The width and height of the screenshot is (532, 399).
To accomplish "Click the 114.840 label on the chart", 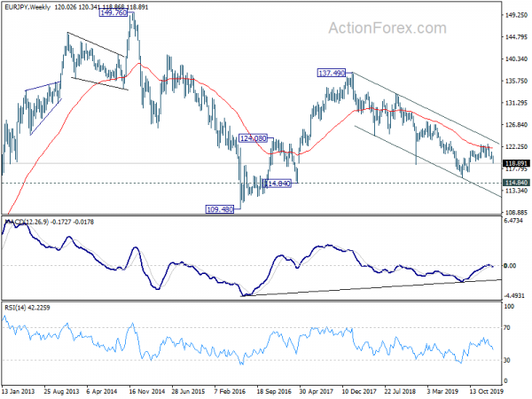I will tap(278, 184).
